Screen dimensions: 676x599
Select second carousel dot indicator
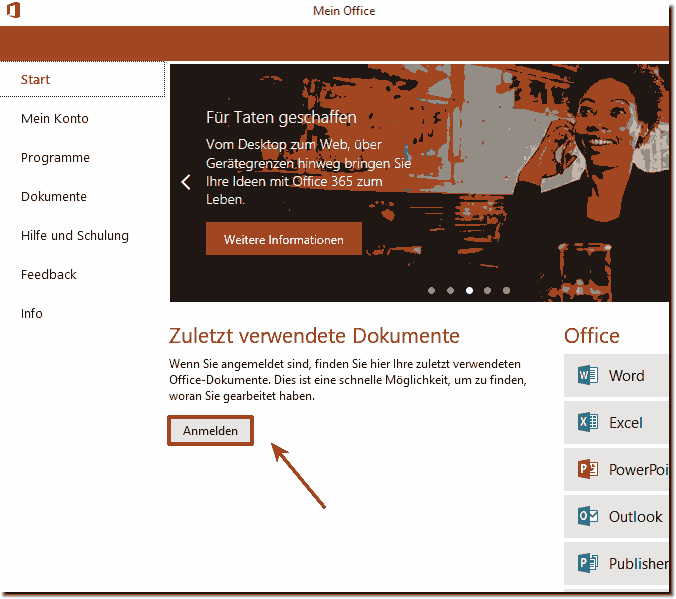pyautogui.click(x=450, y=291)
